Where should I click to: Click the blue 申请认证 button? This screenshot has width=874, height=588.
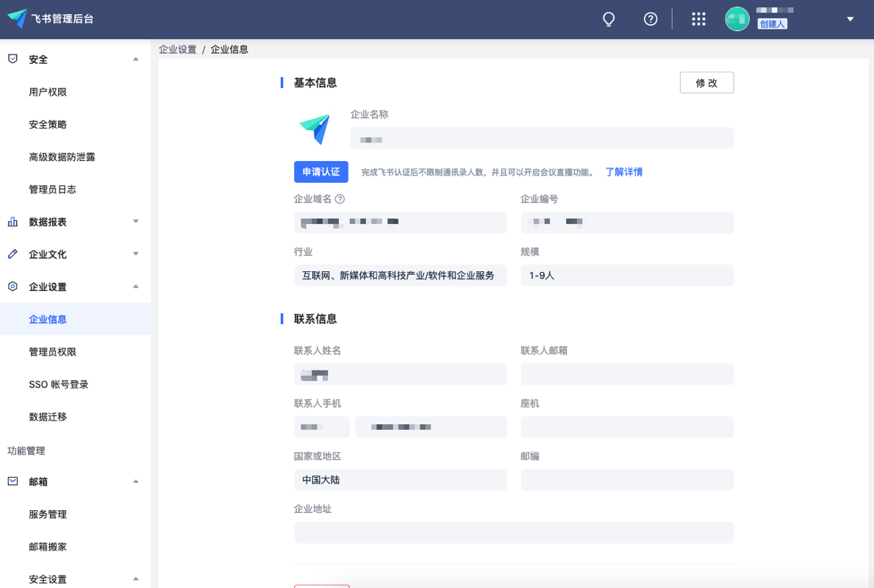coord(321,172)
